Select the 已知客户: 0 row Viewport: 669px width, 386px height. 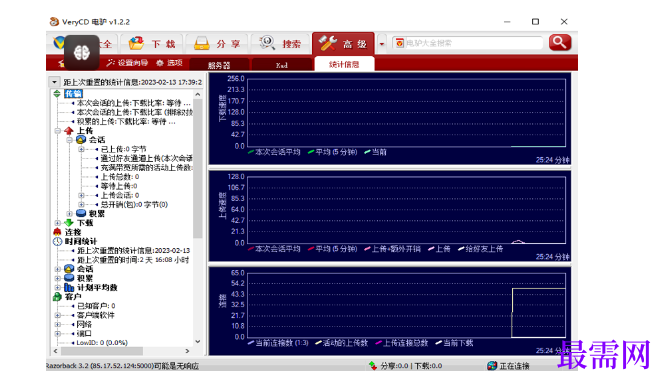pos(96,306)
